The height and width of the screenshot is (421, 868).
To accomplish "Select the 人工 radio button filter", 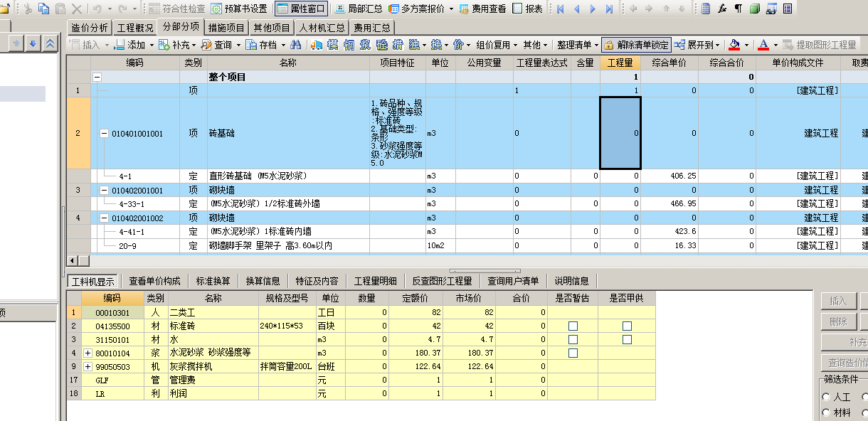I will [827, 398].
